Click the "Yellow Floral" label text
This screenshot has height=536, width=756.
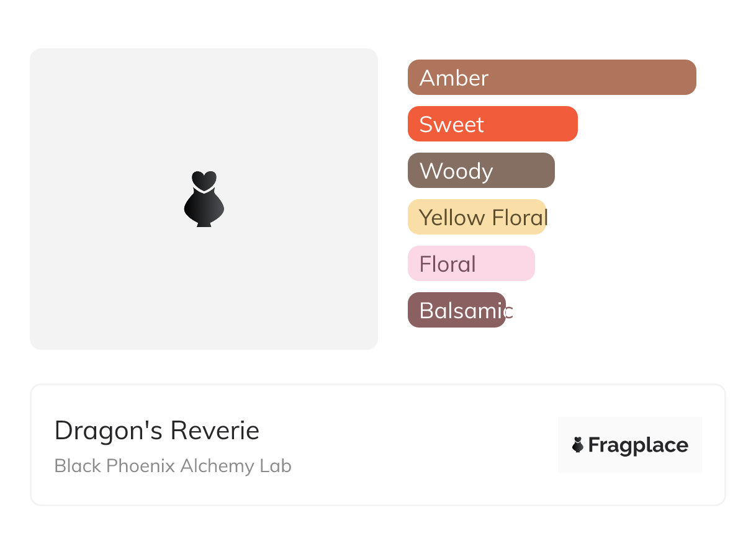tap(483, 218)
